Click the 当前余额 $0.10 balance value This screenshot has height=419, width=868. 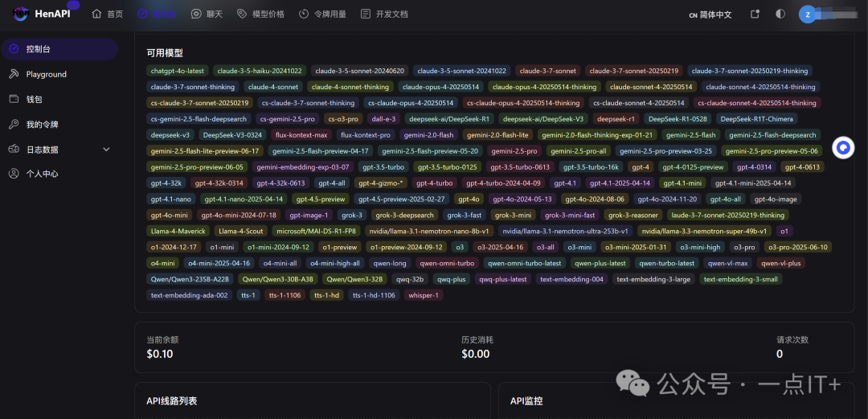tap(159, 354)
